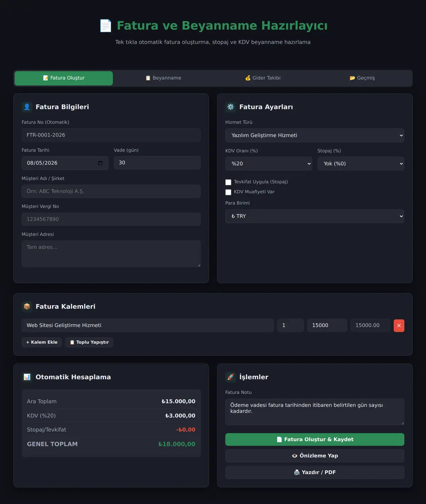Viewport: 426px width, 504px height.
Task: Click the Stopaj/Tevkifat amount -₺0,00
Action: 186,429
